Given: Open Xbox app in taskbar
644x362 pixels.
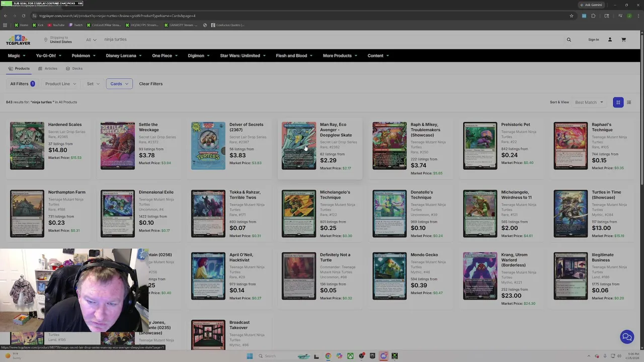Looking at the screenshot, I should [x=350, y=356].
